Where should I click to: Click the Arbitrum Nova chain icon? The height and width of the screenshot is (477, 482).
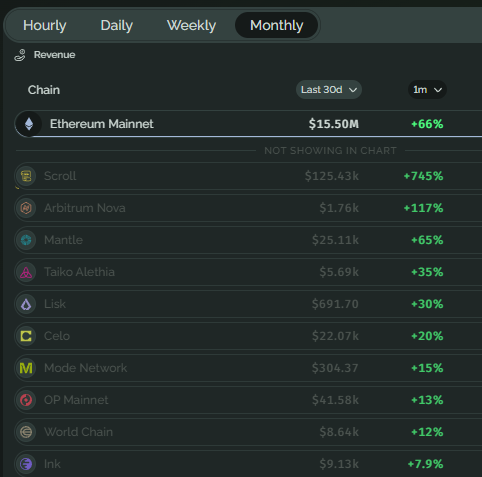click(x=26, y=208)
